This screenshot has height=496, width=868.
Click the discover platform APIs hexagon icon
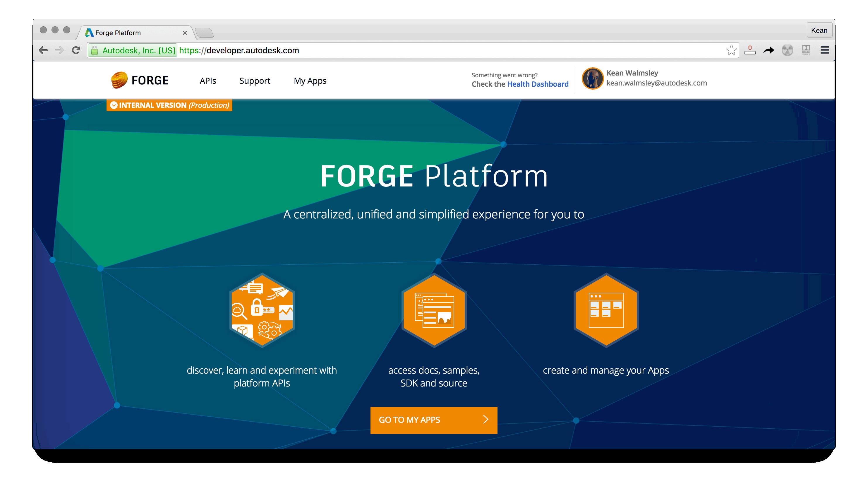click(x=262, y=310)
